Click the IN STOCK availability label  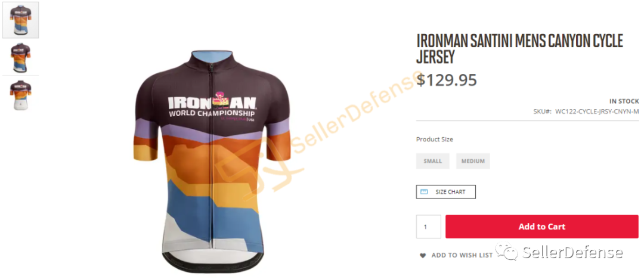624,101
